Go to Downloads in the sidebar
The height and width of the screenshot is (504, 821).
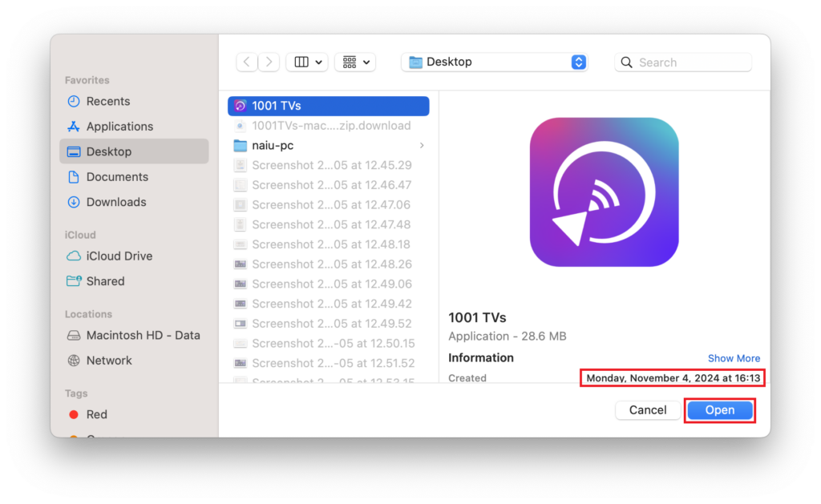[115, 202]
